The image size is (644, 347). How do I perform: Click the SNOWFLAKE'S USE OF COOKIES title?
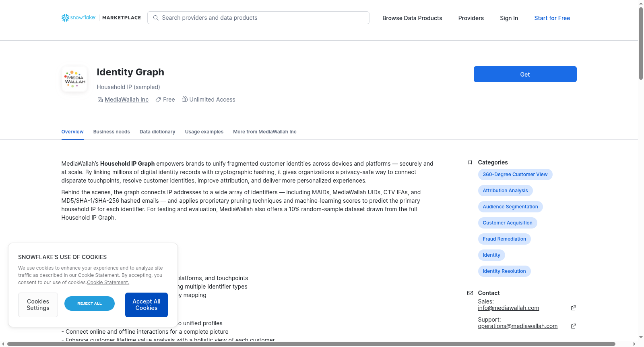coord(62,257)
